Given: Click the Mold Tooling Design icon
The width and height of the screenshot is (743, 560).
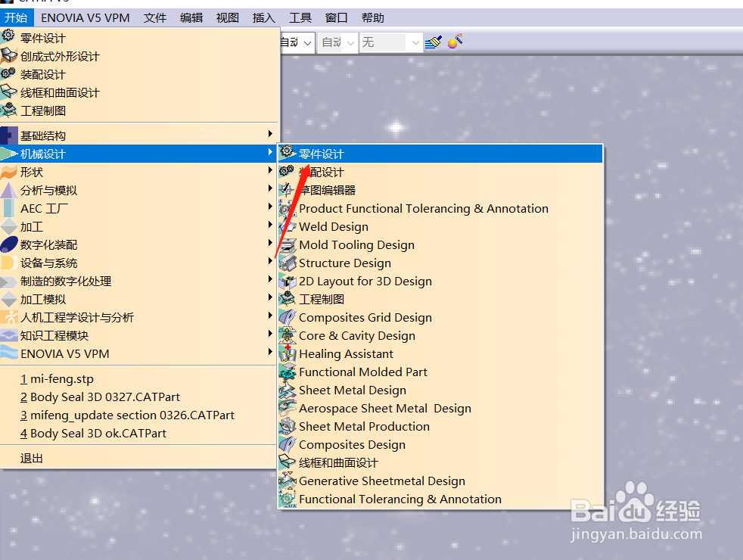Looking at the screenshot, I should 288,244.
